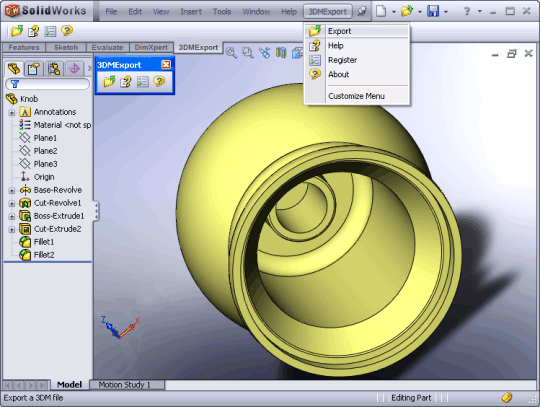Expand the Annotations tree node

pos(12,113)
